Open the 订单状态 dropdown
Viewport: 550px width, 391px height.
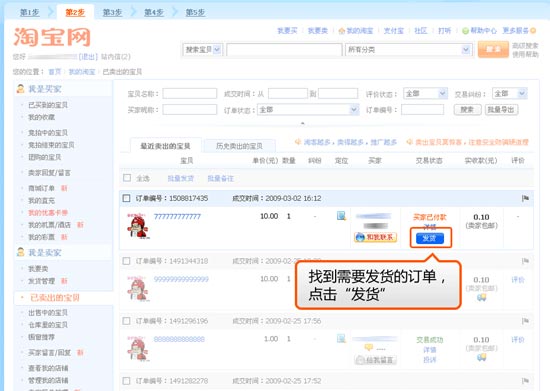click(308, 110)
